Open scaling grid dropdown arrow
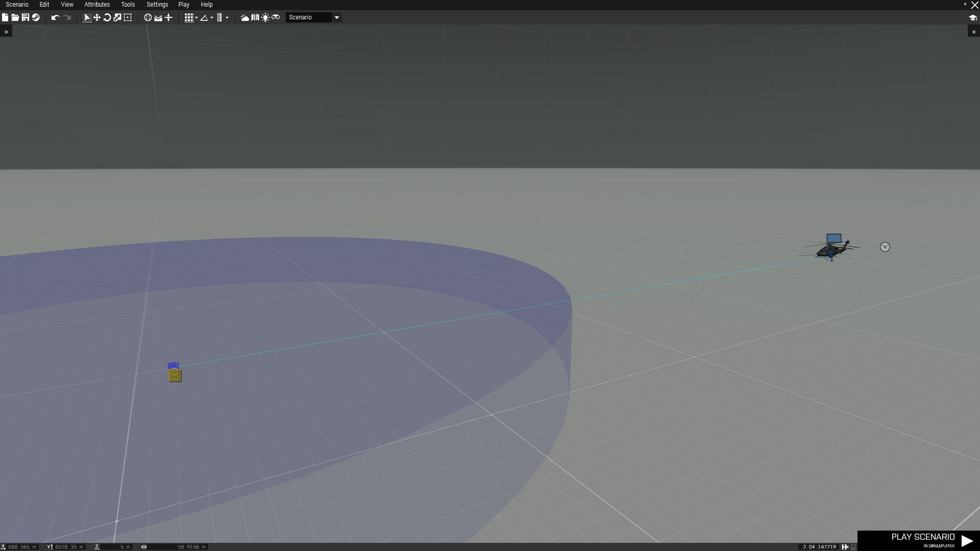The image size is (980, 551). 227,17
